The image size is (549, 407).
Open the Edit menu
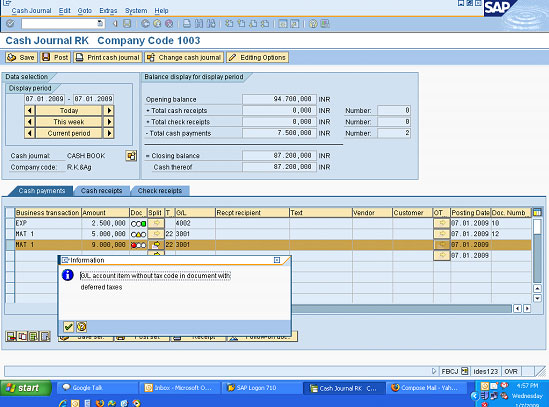point(64,11)
